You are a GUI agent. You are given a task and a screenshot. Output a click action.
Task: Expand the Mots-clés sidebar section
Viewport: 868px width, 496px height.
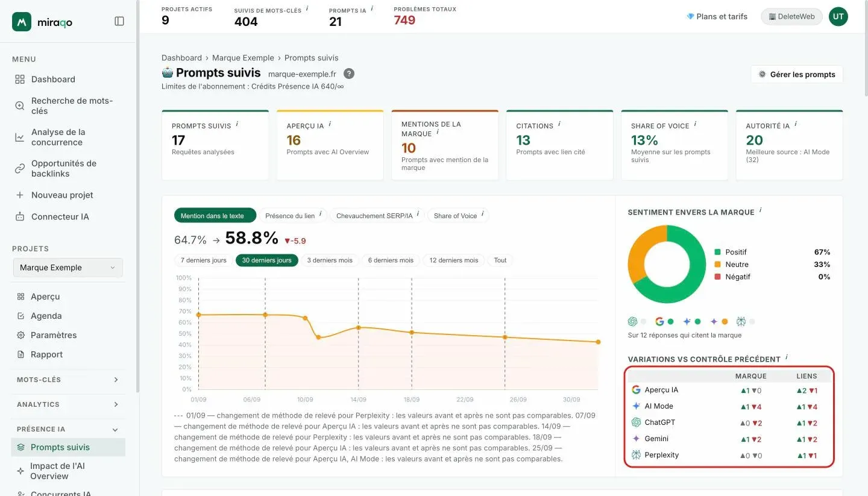[x=68, y=380]
